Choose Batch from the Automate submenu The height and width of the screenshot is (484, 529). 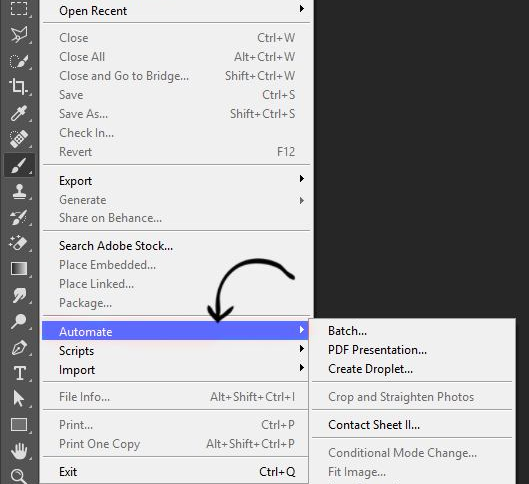click(347, 331)
